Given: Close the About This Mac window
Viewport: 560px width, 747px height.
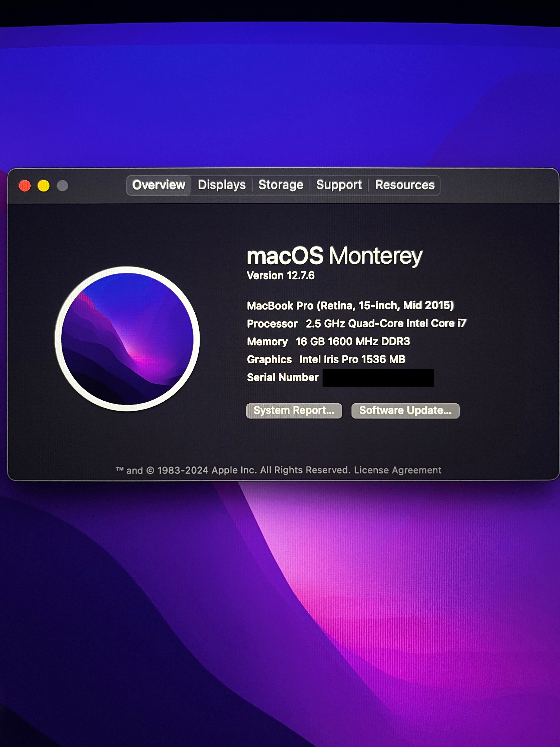Looking at the screenshot, I should coord(25,186).
